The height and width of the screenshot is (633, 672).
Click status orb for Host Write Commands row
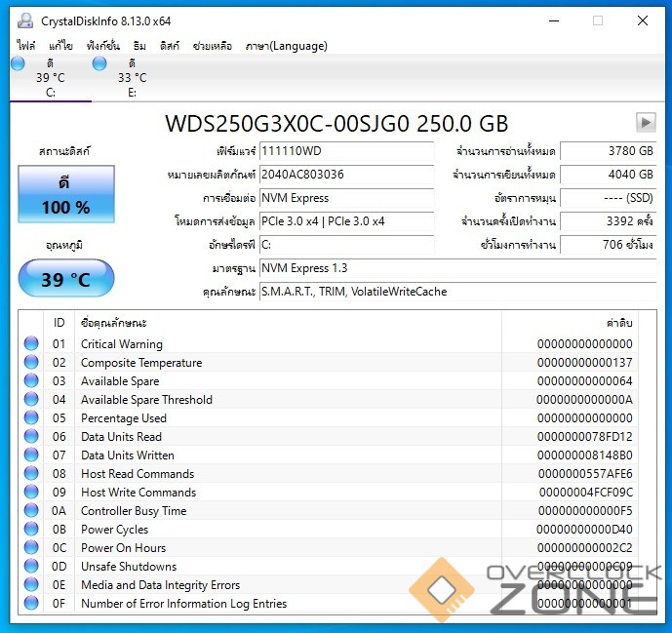coord(31,492)
